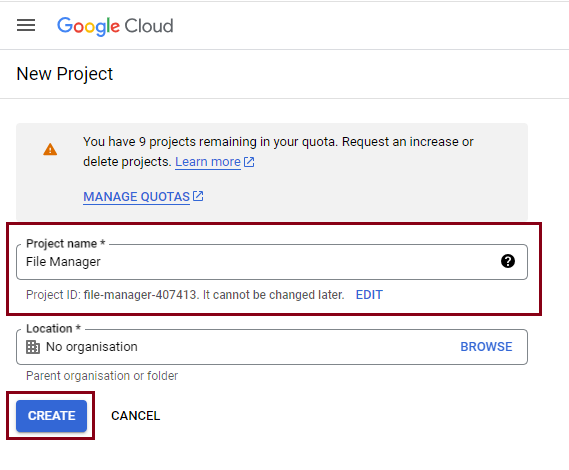Click external link icon beside MANAGE QUOTAS
This screenshot has width=569, height=470.
pyautogui.click(x=198, y=196)
